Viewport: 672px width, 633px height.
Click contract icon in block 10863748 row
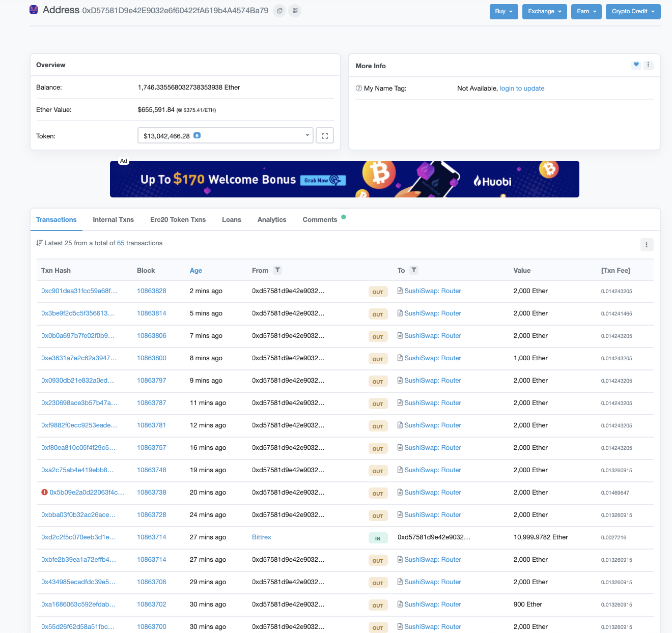click(x=400, y=470)
